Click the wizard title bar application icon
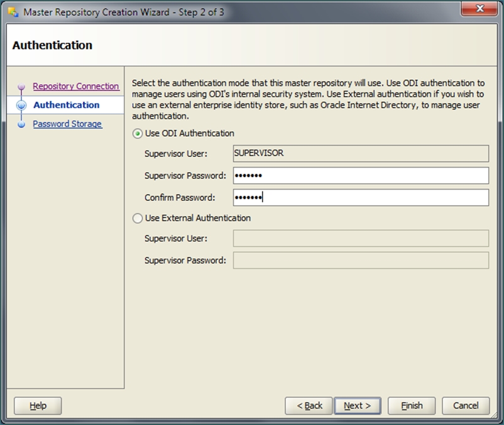 pyautogui.click(x=13, y=12)
